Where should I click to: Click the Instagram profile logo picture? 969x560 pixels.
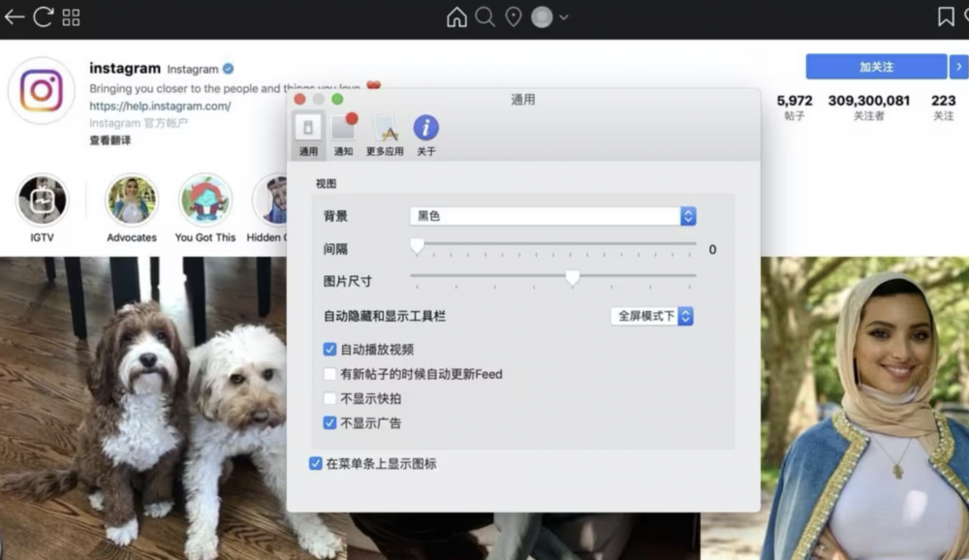tap(42, 91)
